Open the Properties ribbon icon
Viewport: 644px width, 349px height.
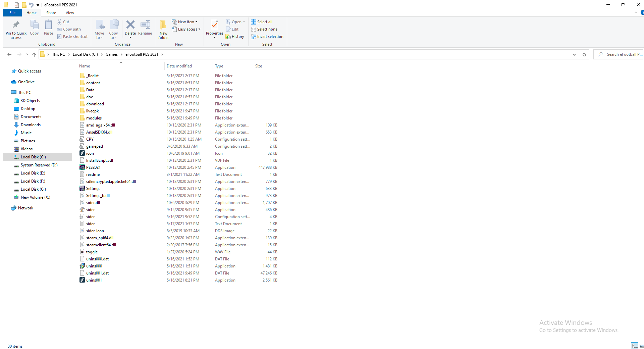(214, 25)
